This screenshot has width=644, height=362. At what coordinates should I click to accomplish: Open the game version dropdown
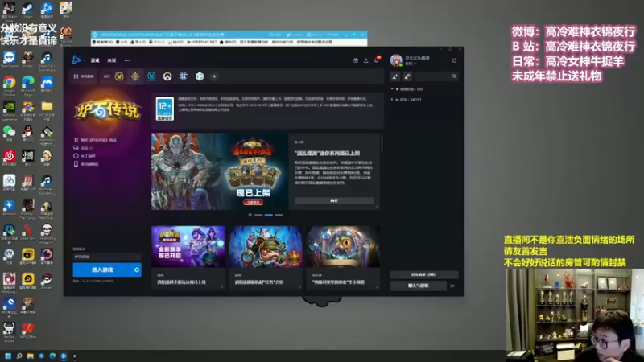(x=107, y=257)
